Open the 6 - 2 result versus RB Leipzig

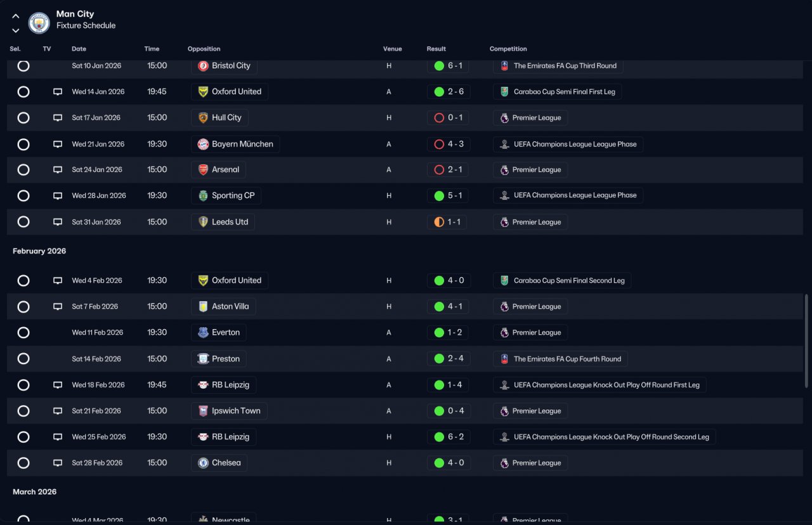pos(448,437)
